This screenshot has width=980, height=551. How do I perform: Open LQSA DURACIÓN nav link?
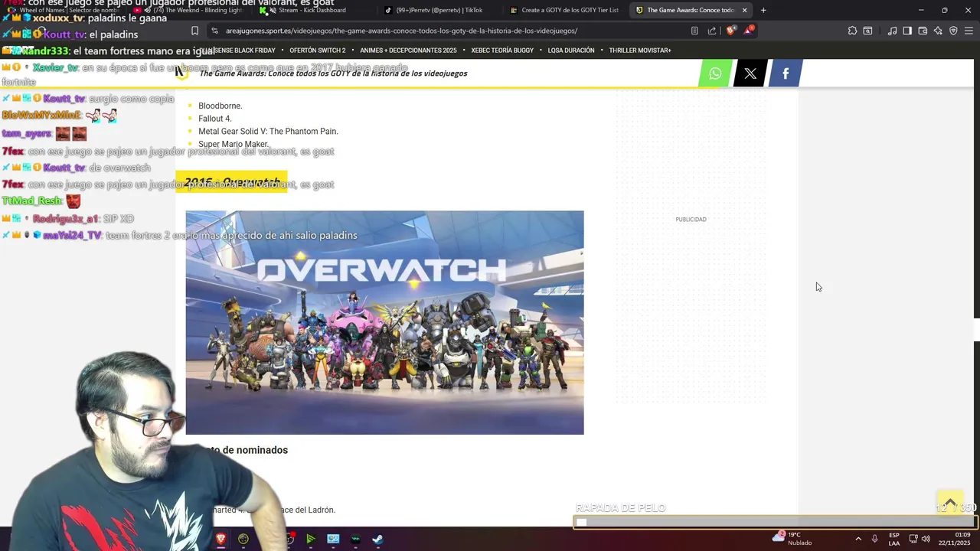click(x=571, y=50)
